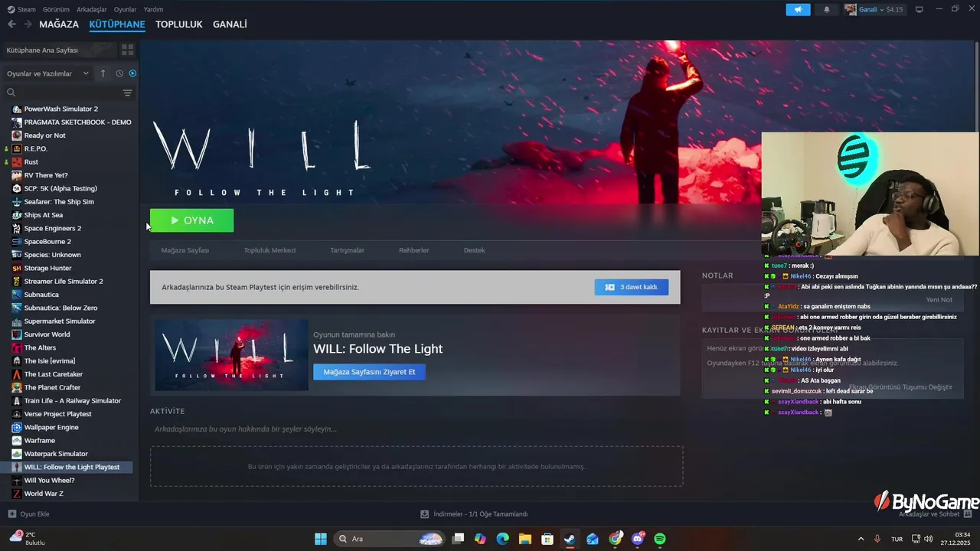Click Mağaza Sayfasını Ziyaret Et button
Screen dimensions: 980x551
tap(369, 372)
